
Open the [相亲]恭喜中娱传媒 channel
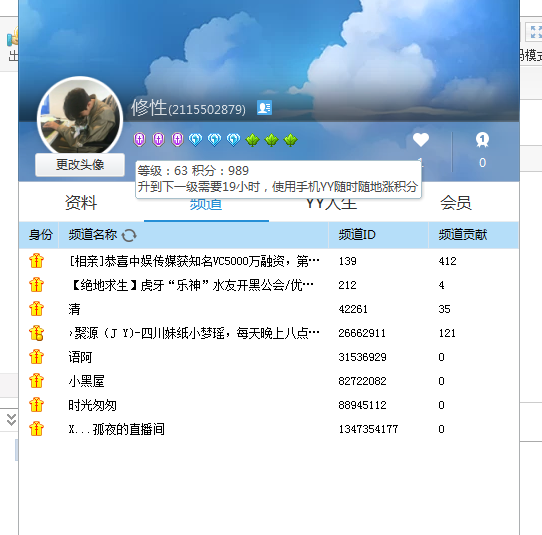pos(194,261)
